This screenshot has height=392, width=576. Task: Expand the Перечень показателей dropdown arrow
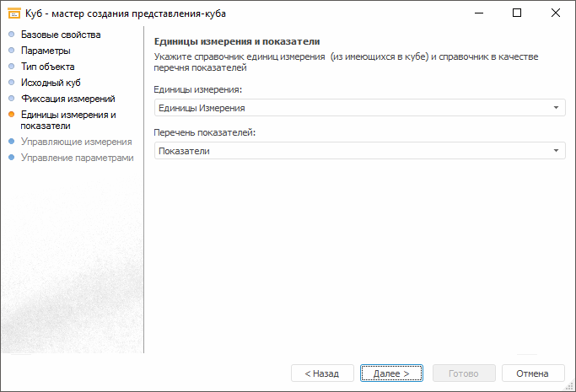point(557,151)
